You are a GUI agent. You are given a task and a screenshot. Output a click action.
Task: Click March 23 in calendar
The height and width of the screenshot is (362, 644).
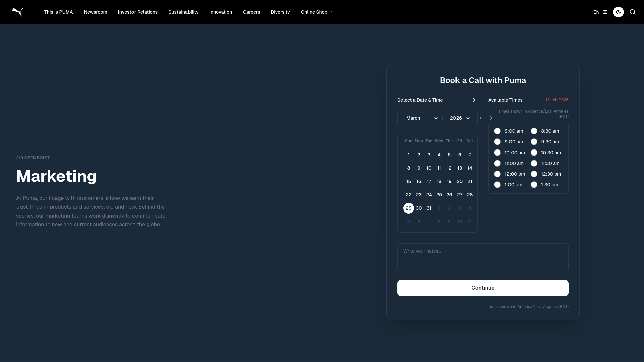pyautogui.click(x=419, y=195)
